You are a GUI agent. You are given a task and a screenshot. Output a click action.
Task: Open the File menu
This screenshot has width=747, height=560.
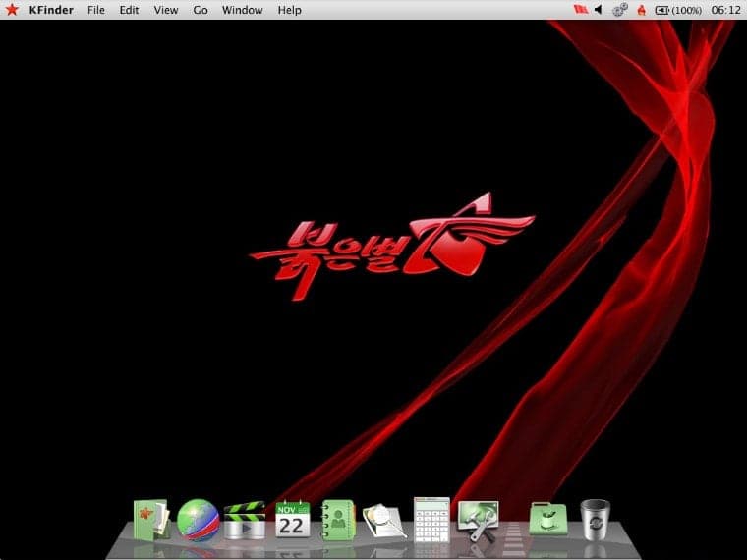[x=95, y=10]
